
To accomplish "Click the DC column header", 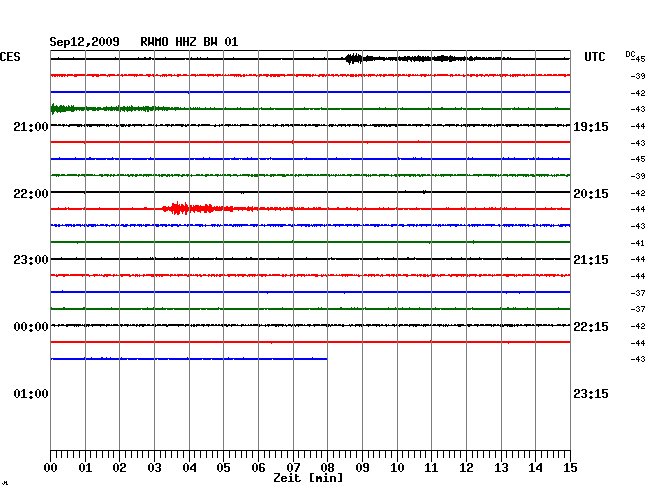I will point(630,54).
